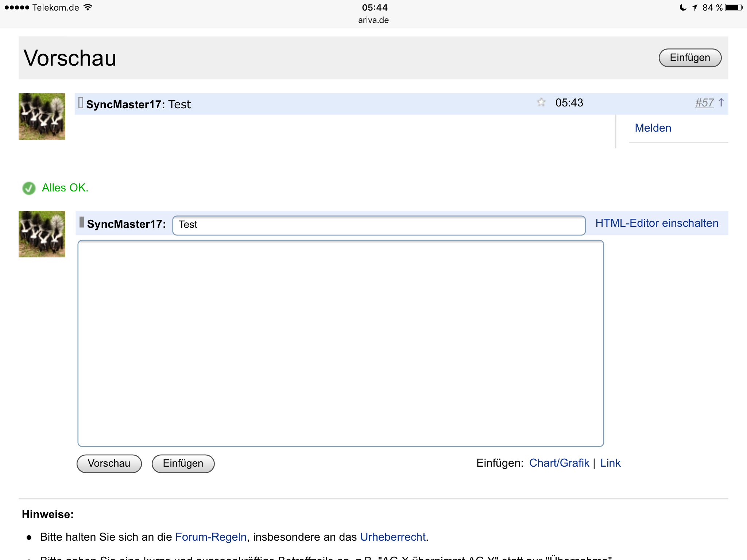This screenshot has width=747, height=560.
Task: Click the gray marker icon before the subject field
Action: [82, 222]
